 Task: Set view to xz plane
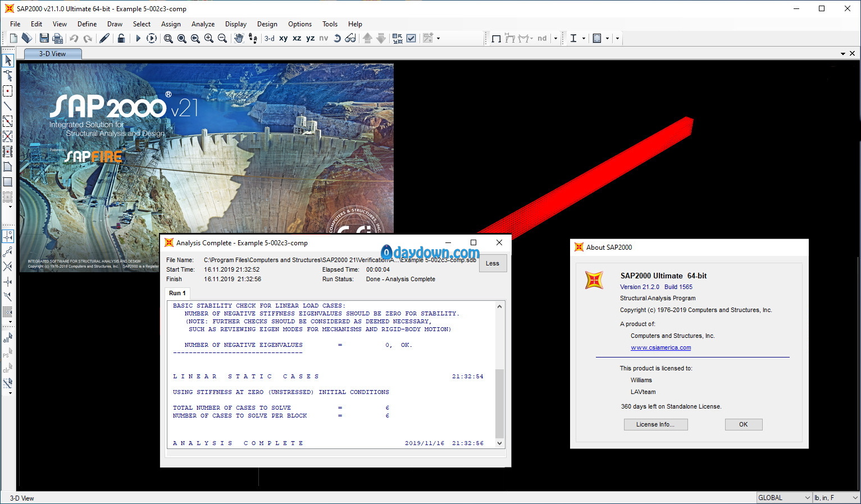coord(297,38)
